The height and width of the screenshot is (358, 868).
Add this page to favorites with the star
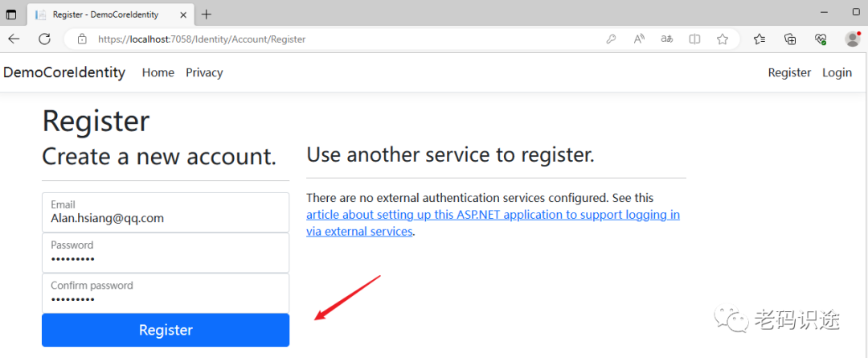[x=722, y=39]
